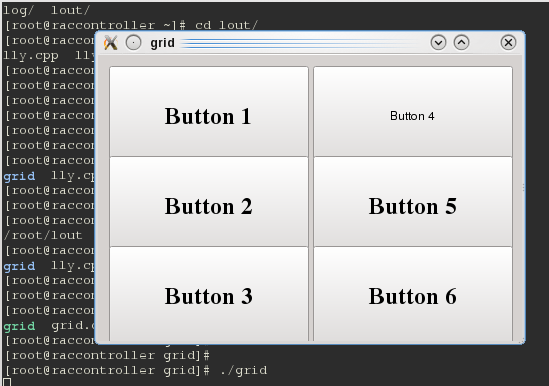Click the grid title bar text

coord(162,43)
